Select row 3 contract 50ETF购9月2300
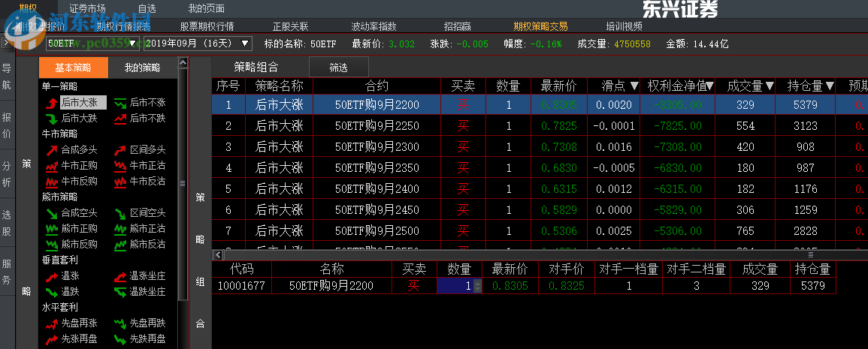 (x=377, y=146)
